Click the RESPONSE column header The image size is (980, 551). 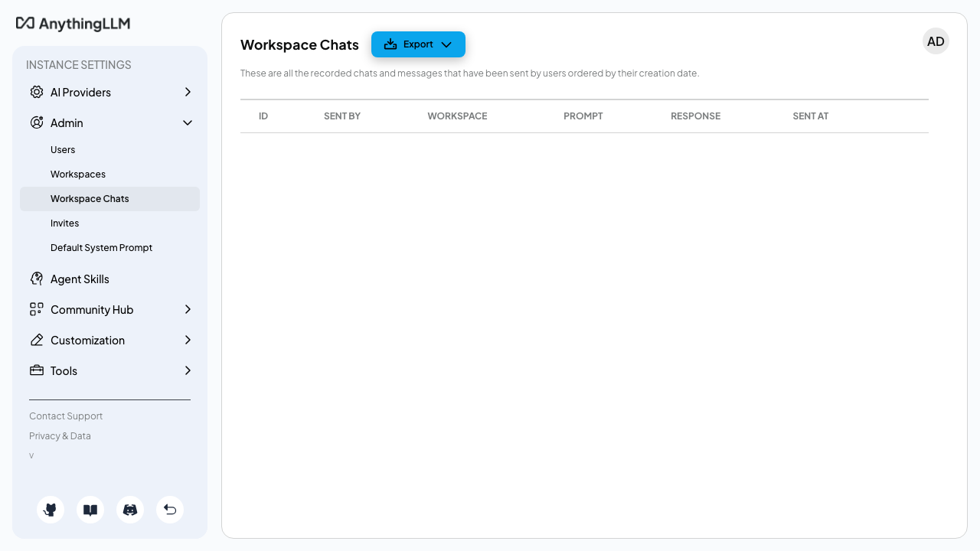[x=695, y=116]
